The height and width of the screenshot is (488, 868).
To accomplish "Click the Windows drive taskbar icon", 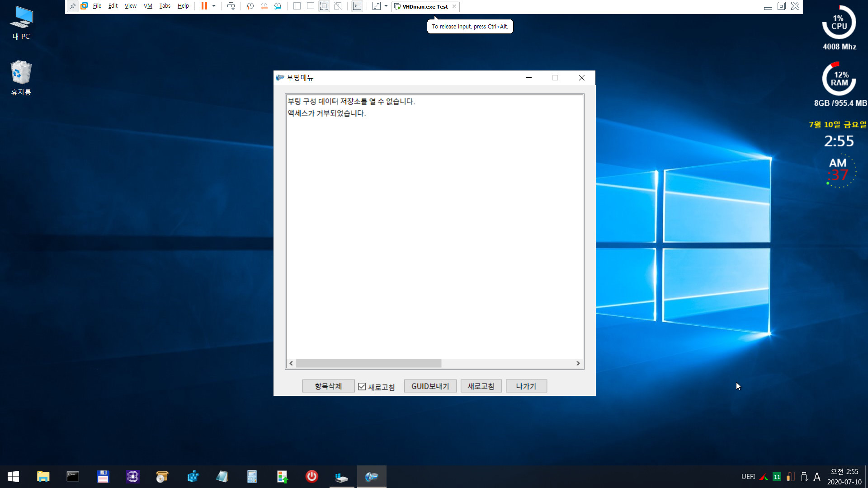I will [342, 477].
